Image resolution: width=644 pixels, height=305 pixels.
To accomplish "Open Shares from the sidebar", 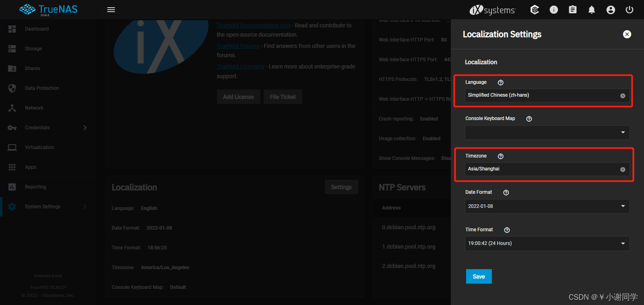I will [48, 68].
